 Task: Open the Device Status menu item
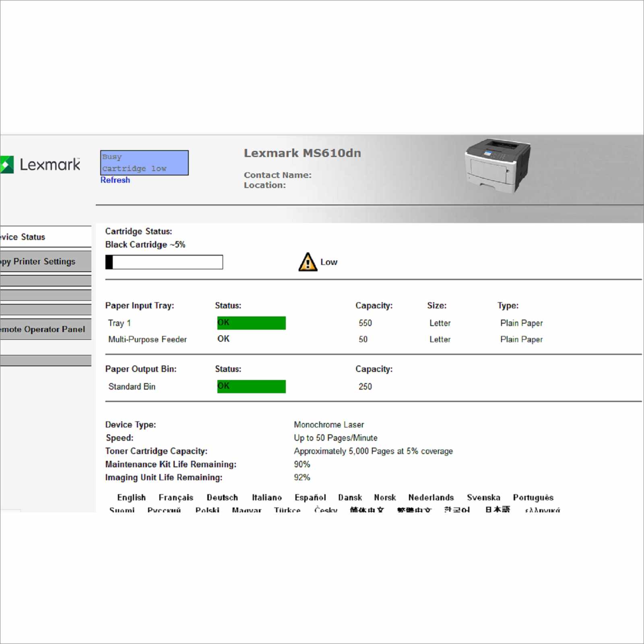pyautogui.click(x=45, y=237)
